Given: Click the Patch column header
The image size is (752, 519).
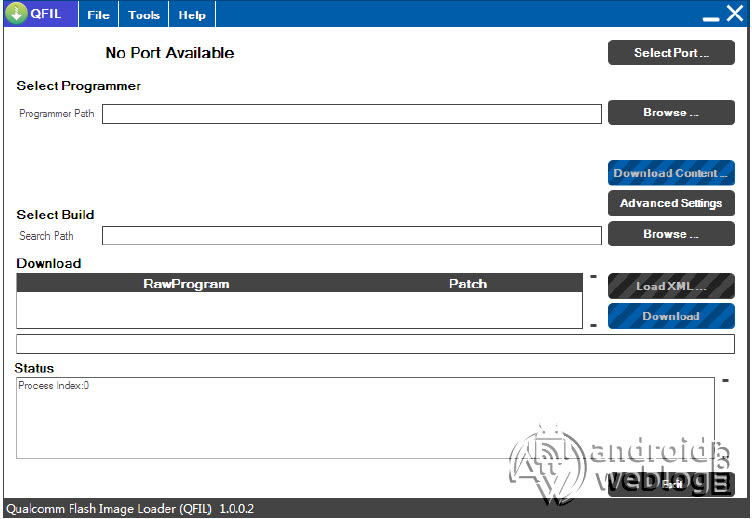Looking at the screenshot, I should tap(467, 284).
